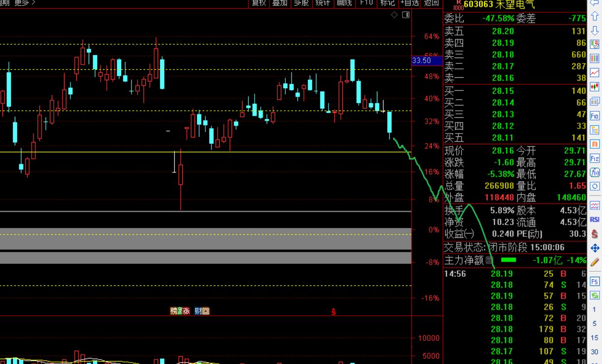This screenshot has width=602, height=364.
Task: Open the 画线 drawing tools
Action: coord(344,3)
